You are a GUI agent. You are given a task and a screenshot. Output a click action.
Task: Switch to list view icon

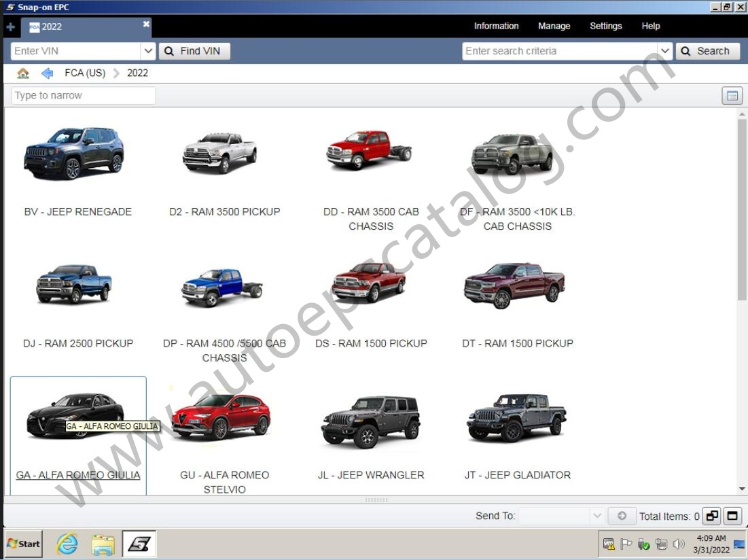732,96
